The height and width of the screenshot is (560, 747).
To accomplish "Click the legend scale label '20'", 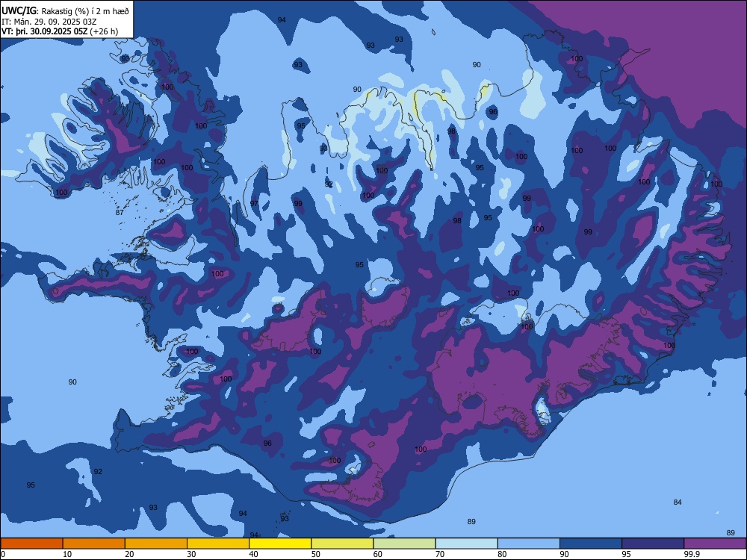I will (129, 554).
